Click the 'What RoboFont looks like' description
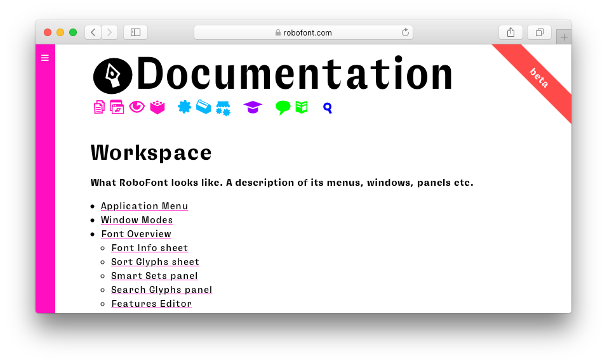607x364 pixels. (282, 183)
